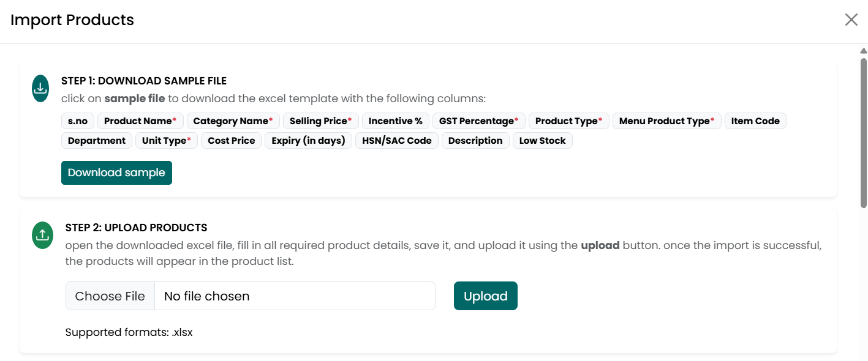
Task: Download the sample Excel file
Action: (116, 173)
